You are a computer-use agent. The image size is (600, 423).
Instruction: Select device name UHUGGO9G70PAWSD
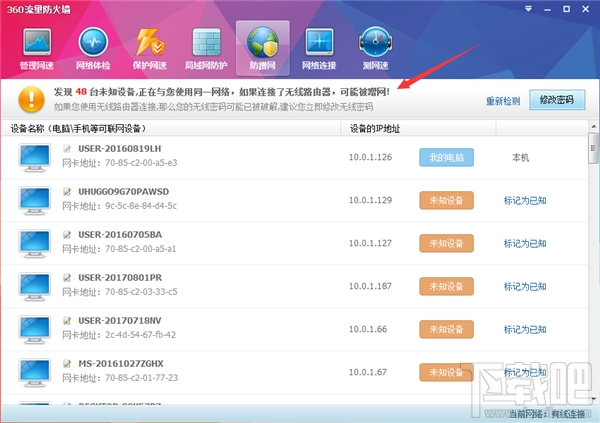pyautogui.click(x=124, y=191)
